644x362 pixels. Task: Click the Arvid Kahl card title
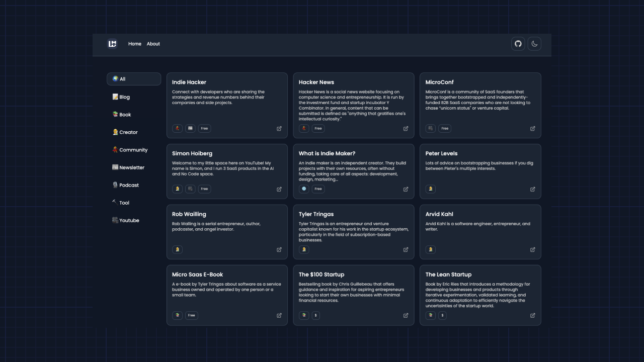[x=439, y=214]
